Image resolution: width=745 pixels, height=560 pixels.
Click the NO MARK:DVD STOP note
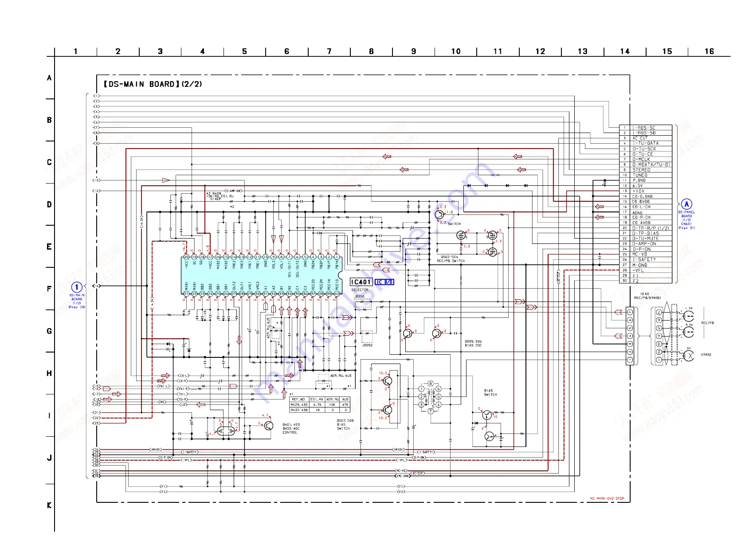click(607, 498)
